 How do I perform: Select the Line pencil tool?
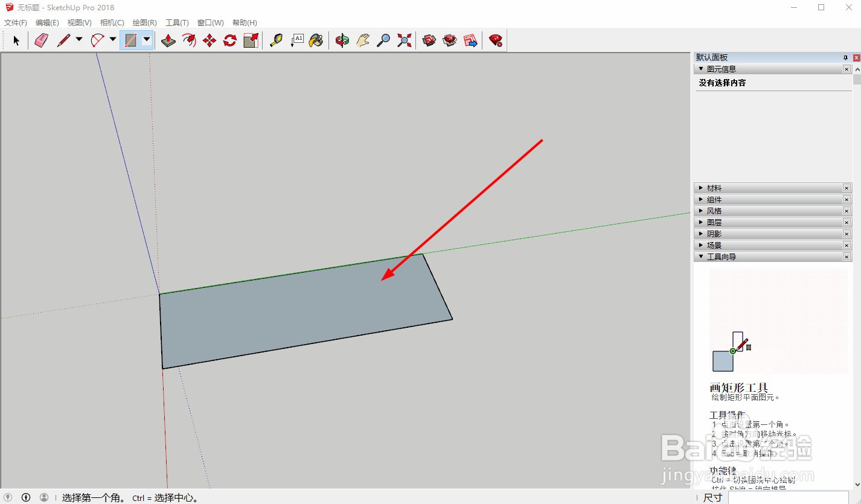(x=63, y=40)
